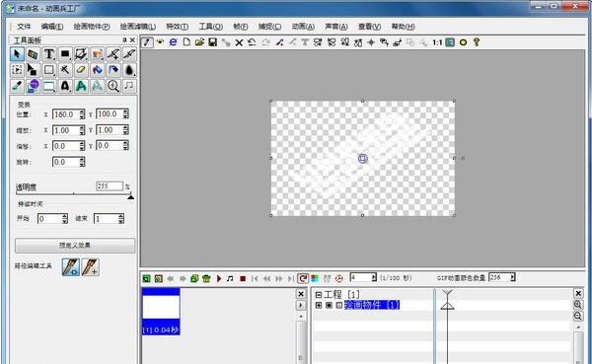Play the animation with red triangle
592x364 pixels.
(219, 278)
